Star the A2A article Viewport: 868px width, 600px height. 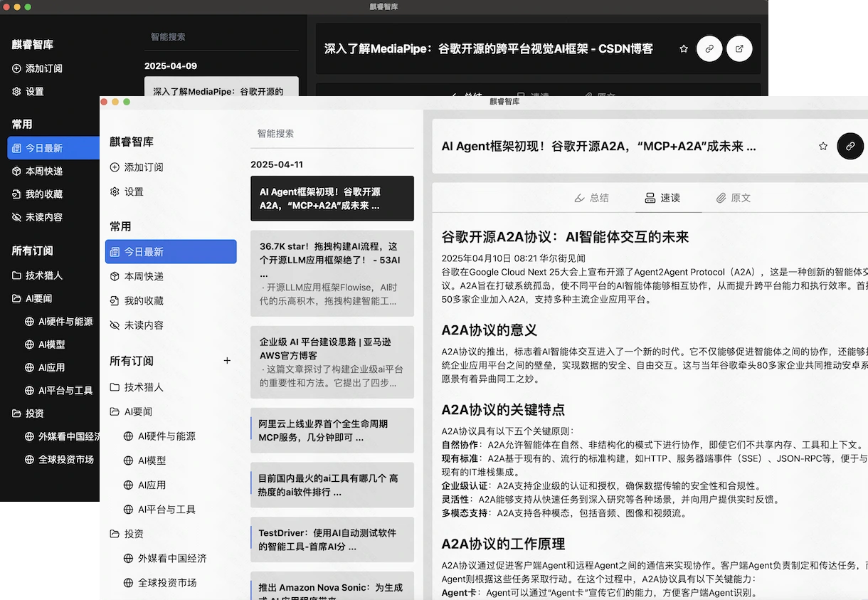[823, 145]
